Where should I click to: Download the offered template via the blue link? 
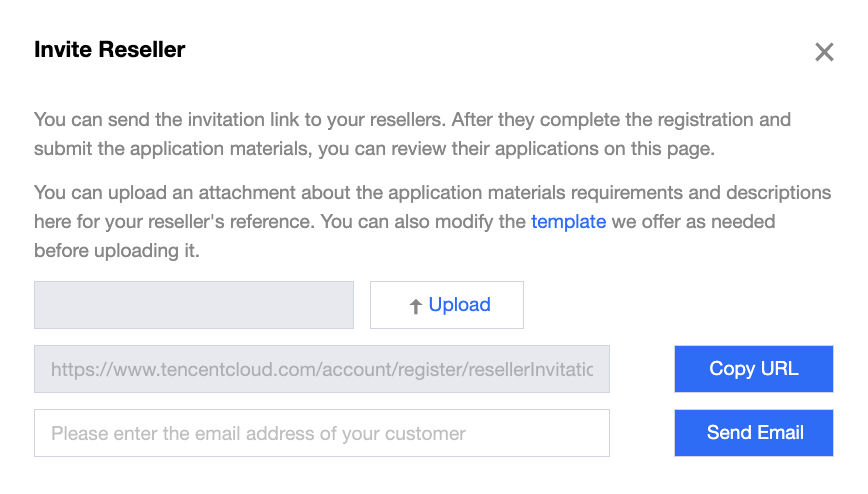tap(568, 221)
